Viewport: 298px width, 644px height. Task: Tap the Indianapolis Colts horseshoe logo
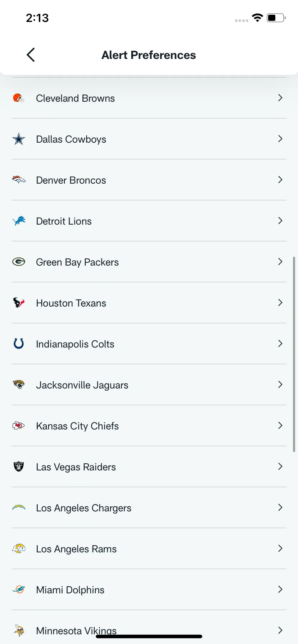click(x=19, y=344)
